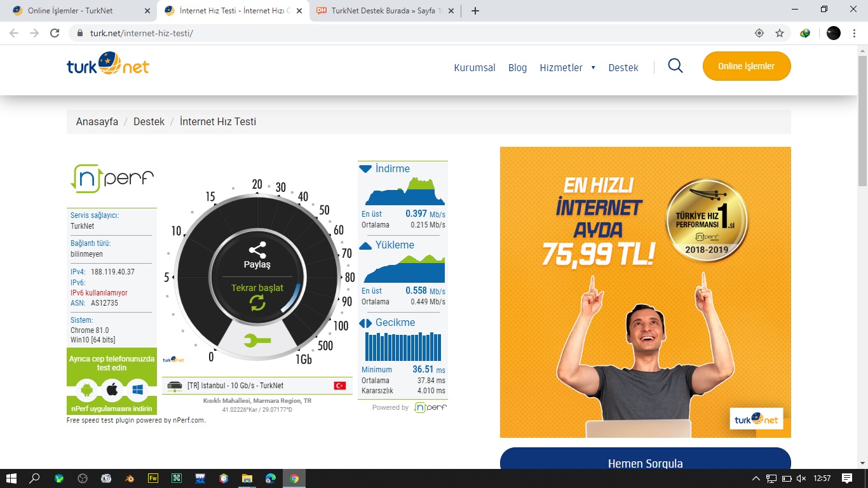Open Microsoft Edge from taskbar
868x488 pixels.
click(x=270, y=478)
